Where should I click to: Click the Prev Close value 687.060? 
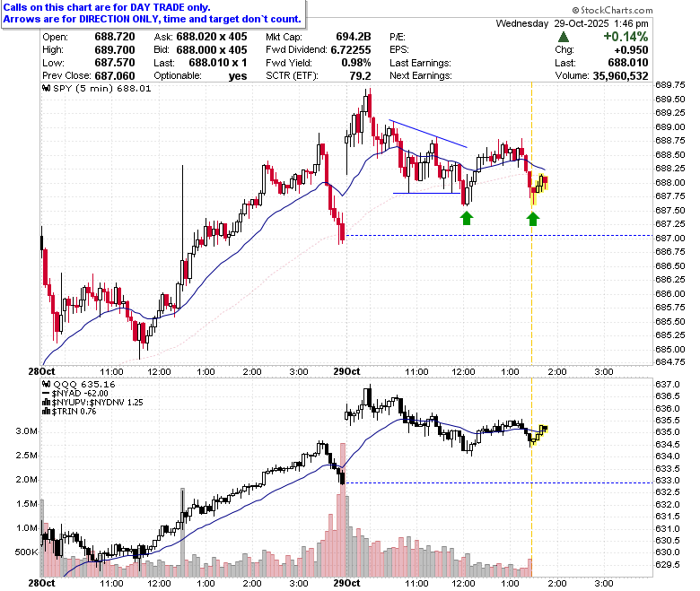pyautogui.click(x=115, y=76)
